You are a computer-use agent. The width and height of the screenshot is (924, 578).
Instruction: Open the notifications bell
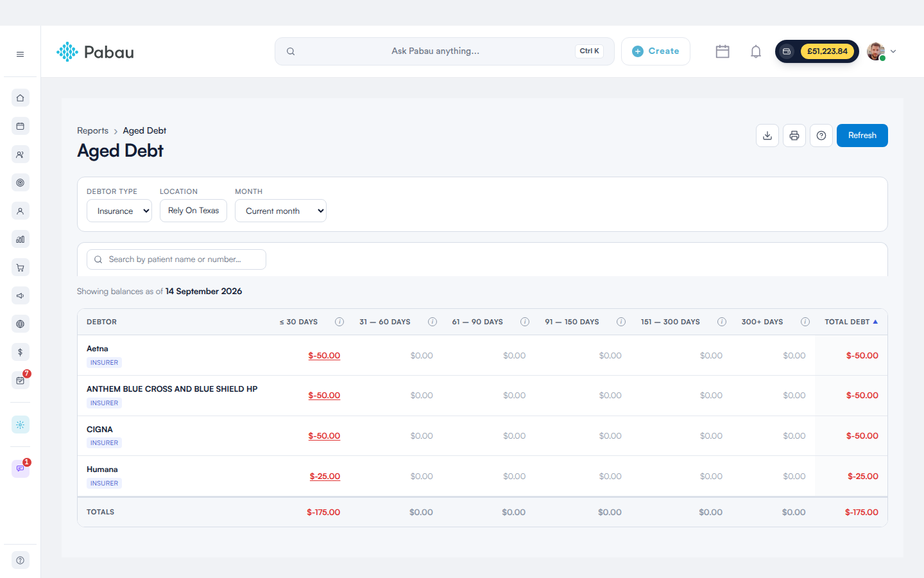756,51
